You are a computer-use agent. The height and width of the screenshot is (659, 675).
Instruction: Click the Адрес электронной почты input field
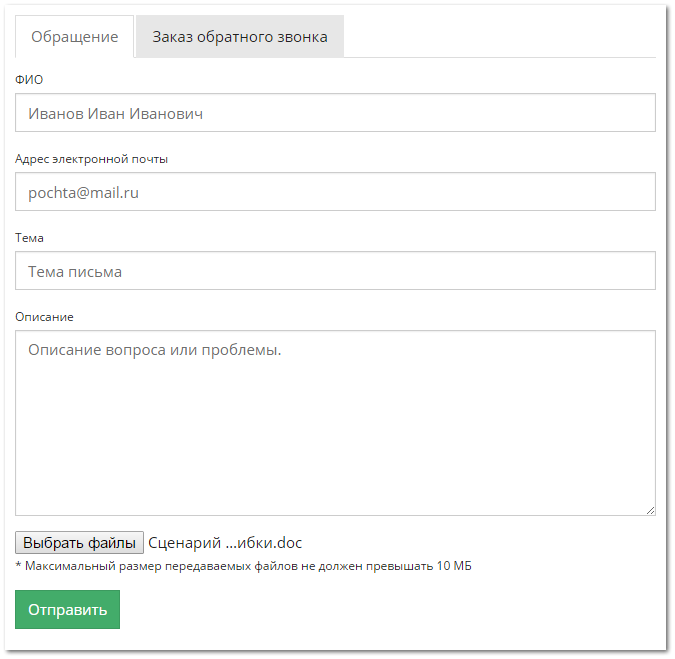coord(335,192)
